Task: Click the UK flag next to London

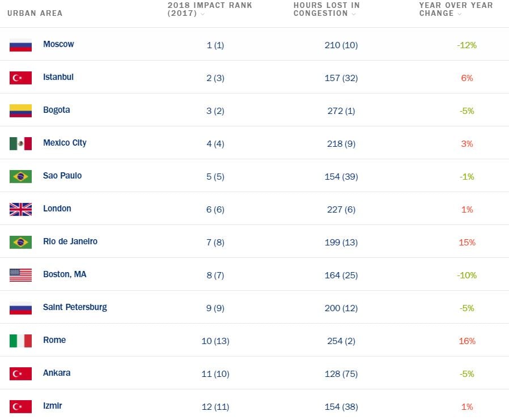Action: pos(20,209)
